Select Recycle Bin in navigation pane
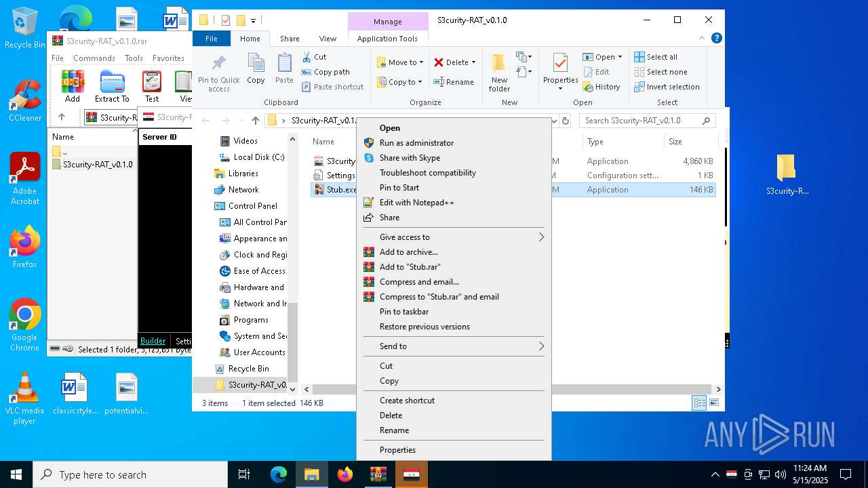The height and width of the screenshot is (488, 868). pos(241,369)
